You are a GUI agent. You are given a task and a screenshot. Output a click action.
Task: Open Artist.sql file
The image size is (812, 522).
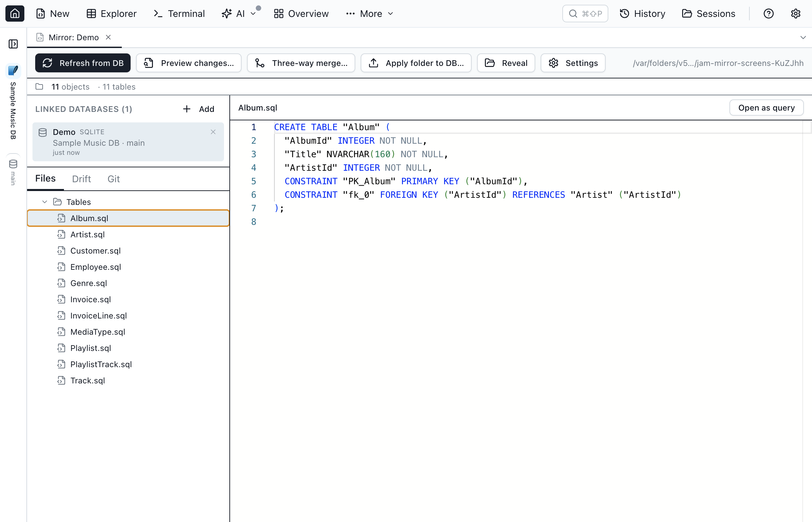[128, 235]
